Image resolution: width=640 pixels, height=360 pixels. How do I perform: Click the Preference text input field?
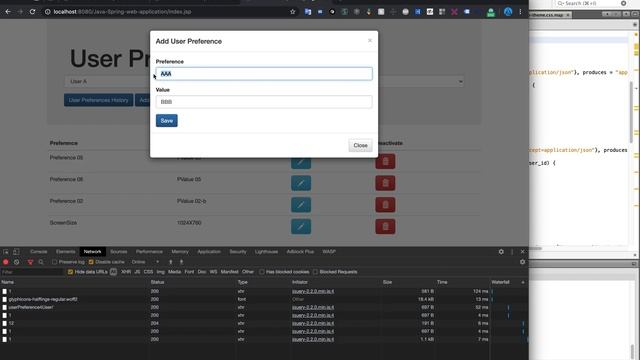(x=264, y=74)
